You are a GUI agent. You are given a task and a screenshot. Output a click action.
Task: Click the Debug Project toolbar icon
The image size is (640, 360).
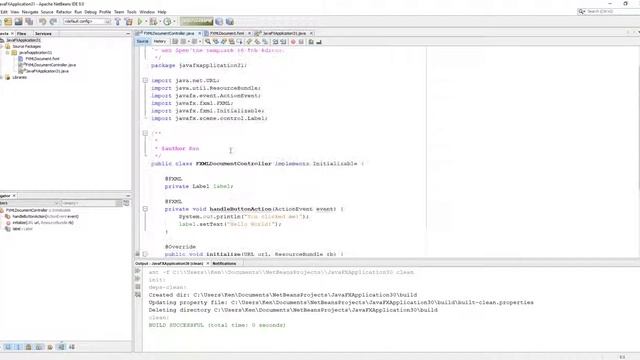pos(153,22)
